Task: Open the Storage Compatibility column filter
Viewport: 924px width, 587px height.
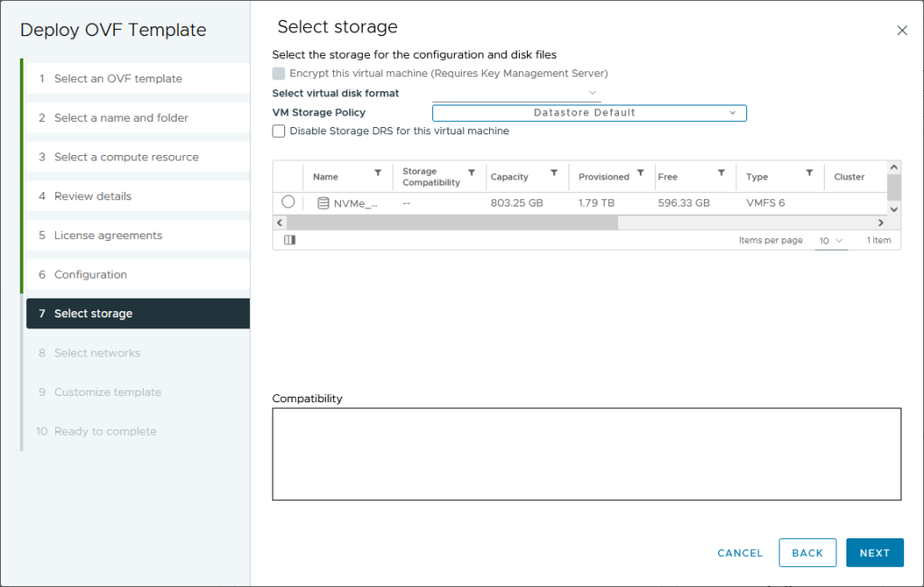Action: pyautogui.click(x=471, y=173)
